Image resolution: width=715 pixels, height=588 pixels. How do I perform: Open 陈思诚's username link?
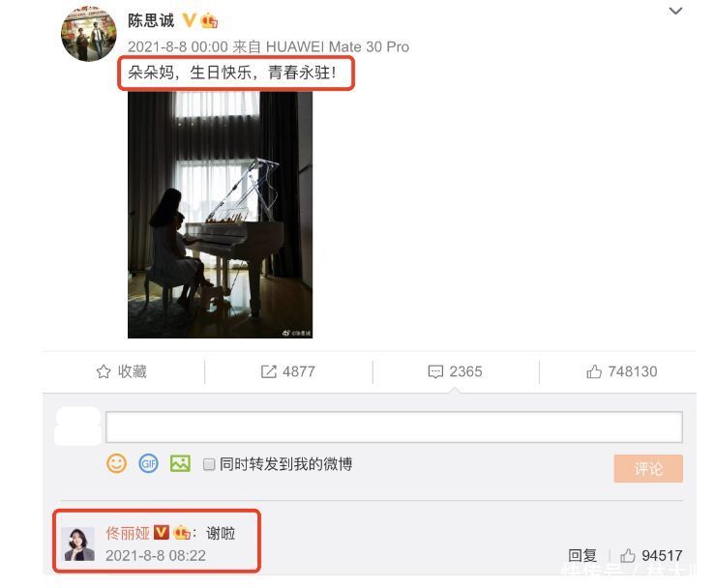[x=151, y=20]
